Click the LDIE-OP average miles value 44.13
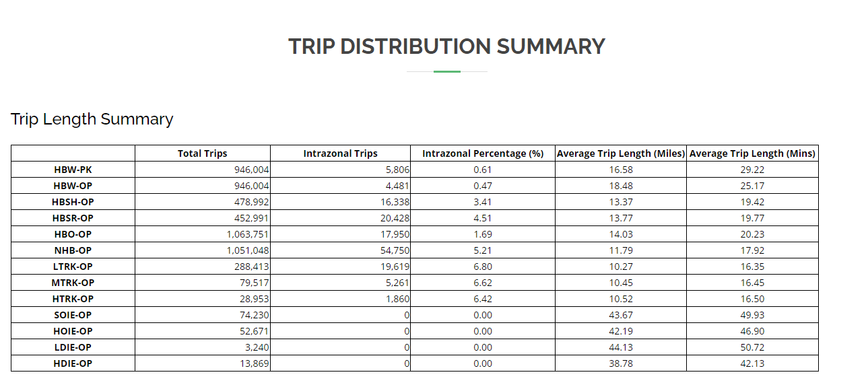The width and height of the screenshot is (868, 387). coord(620,347)
